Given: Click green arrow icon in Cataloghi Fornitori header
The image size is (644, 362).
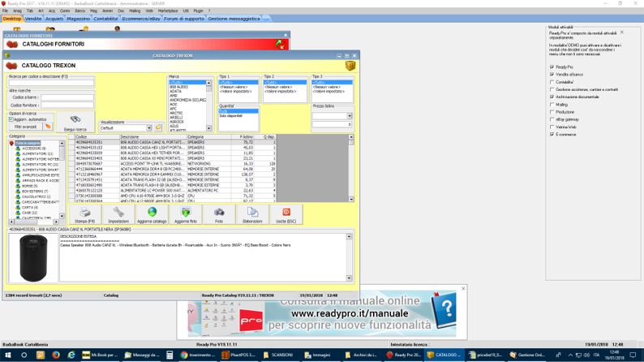Looking at the screenshot, I should coord(281,44).
